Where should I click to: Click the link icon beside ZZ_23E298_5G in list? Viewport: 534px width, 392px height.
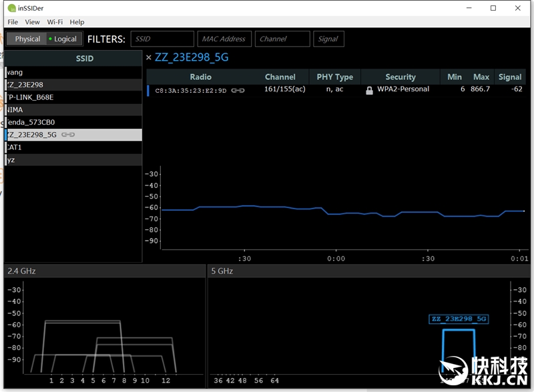(68, 135)
